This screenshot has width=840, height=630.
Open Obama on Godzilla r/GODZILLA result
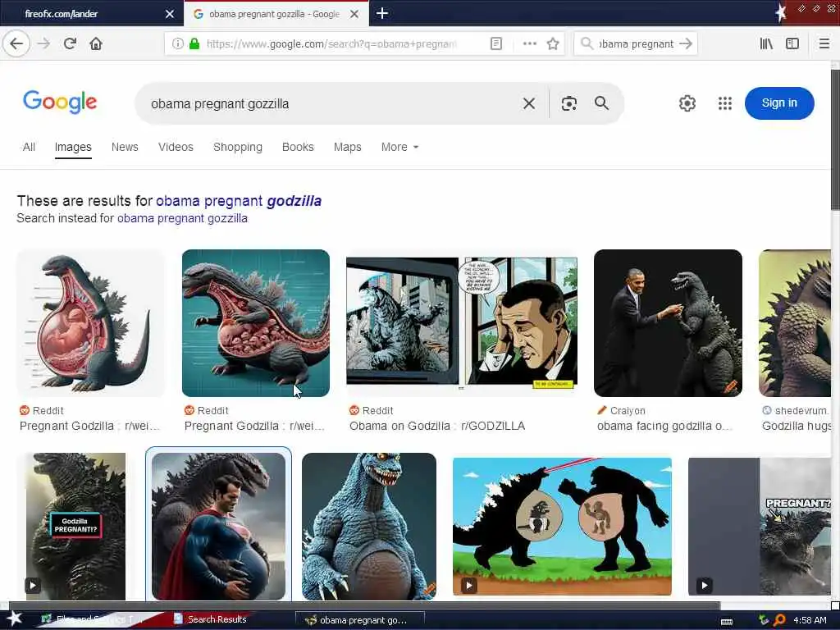click(436, 426)
